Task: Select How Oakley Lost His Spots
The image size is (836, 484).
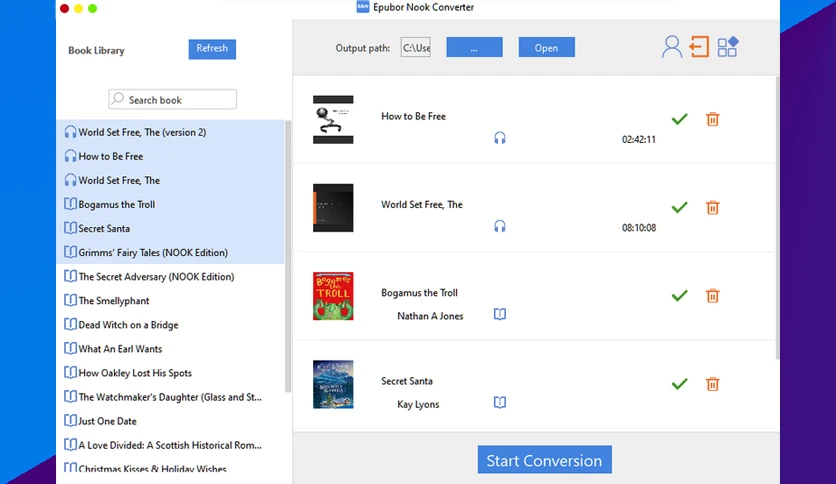Action: coord(170,373)
